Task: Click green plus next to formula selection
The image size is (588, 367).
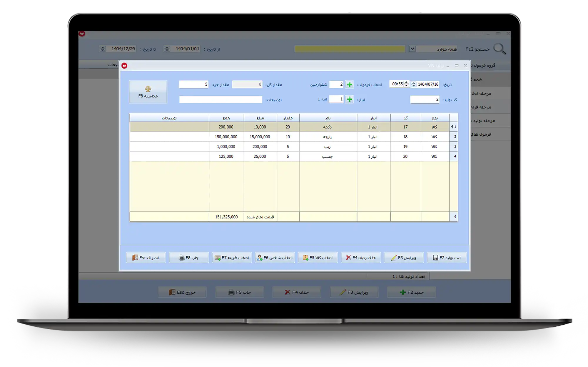Action: pos(349,85)
